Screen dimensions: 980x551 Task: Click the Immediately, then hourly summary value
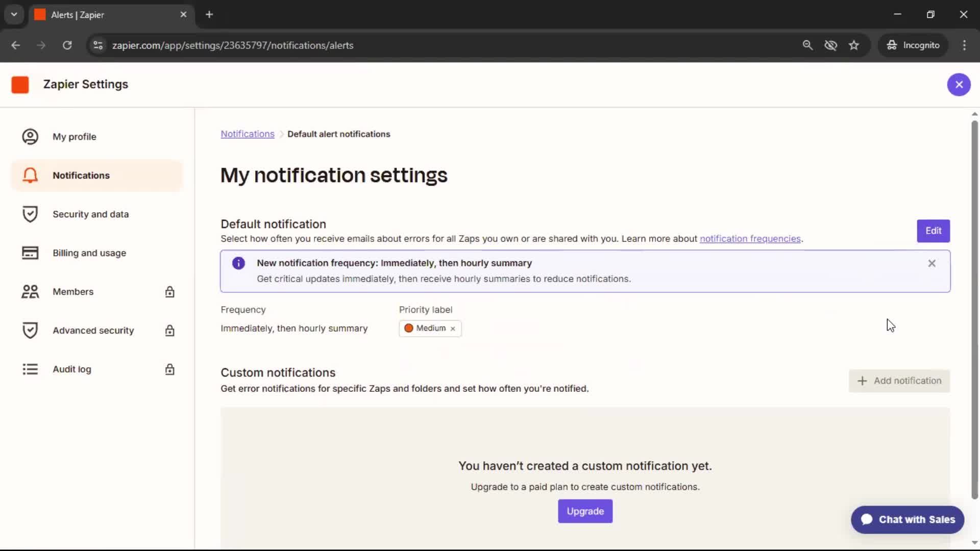pyautogui.click(x=294, y=329)
